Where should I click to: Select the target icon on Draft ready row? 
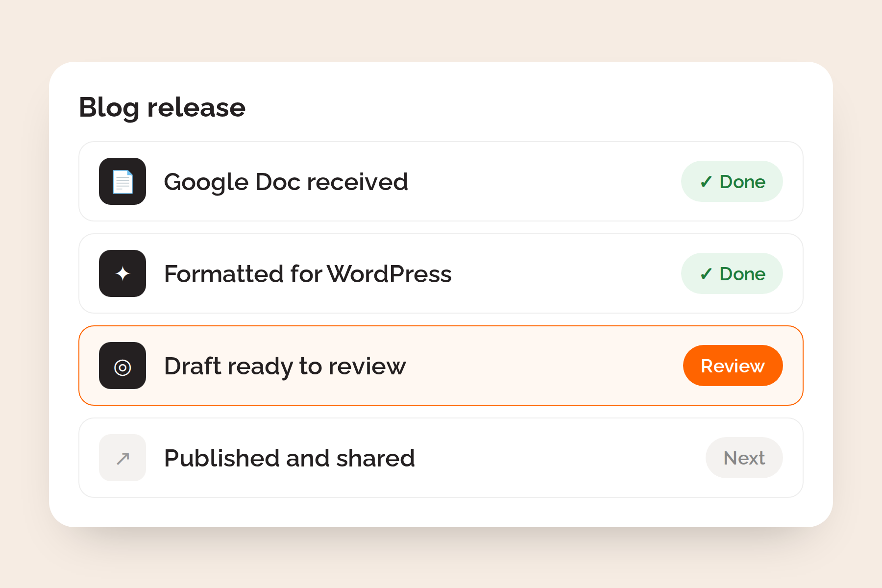point(122,366)
